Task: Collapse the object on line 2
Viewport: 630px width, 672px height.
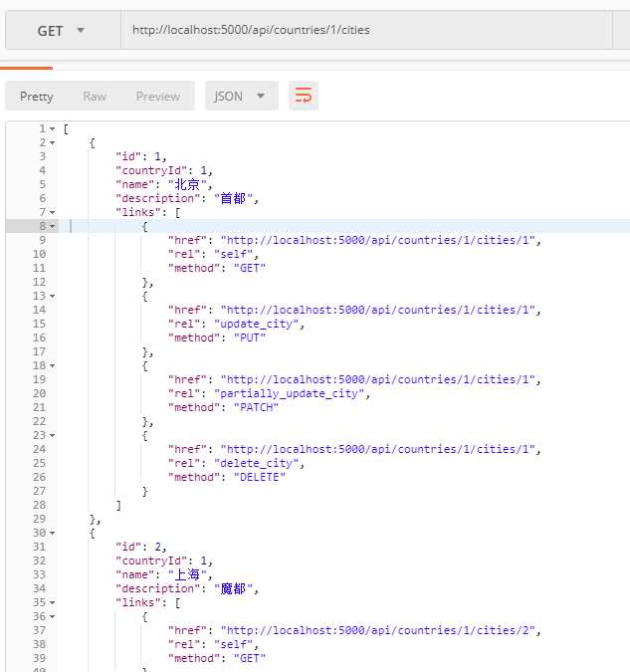Action: [x=53, y=142]
